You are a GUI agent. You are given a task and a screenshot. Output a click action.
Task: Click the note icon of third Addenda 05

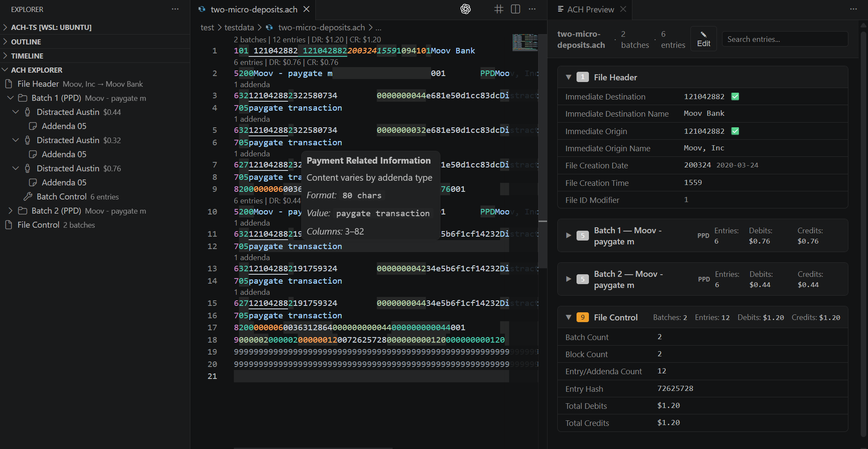point(33,182)
